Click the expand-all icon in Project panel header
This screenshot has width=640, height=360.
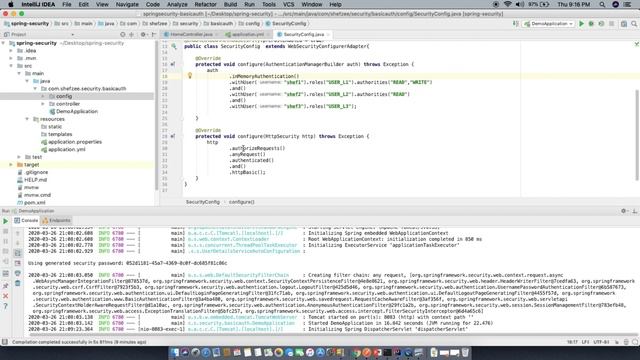[x=132, y=35]
